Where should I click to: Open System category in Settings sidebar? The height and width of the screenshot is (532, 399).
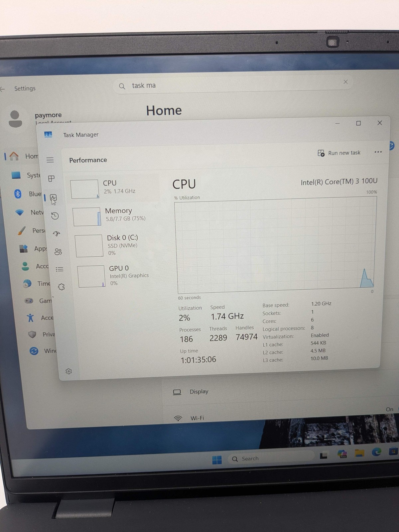click(x=25, y=175)
